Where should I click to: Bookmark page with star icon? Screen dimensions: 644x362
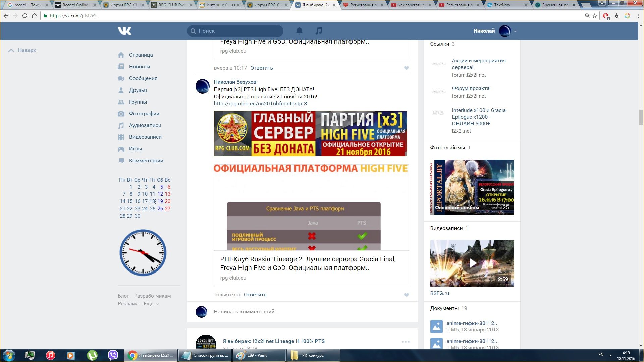(595, 16)
